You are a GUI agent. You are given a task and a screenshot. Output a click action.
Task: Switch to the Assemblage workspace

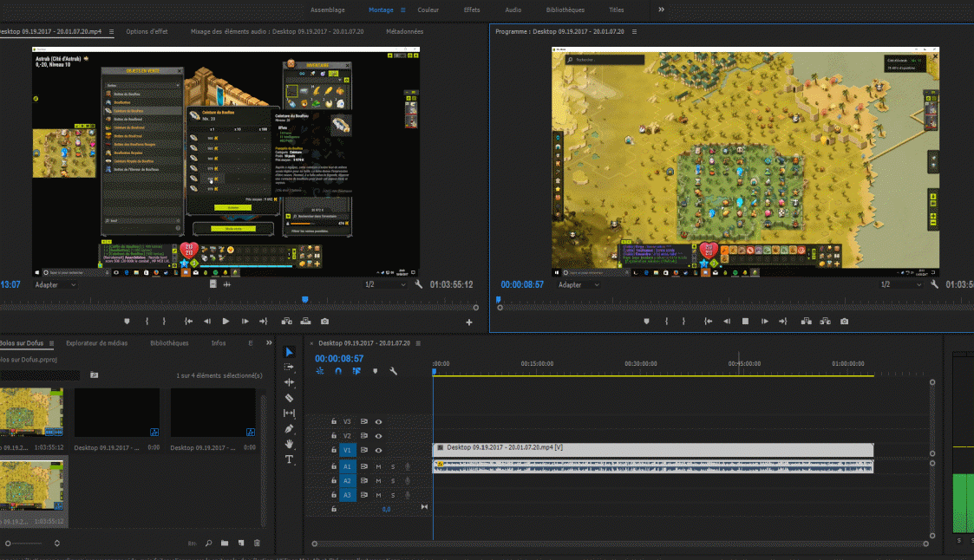click(x=327, y=10)
